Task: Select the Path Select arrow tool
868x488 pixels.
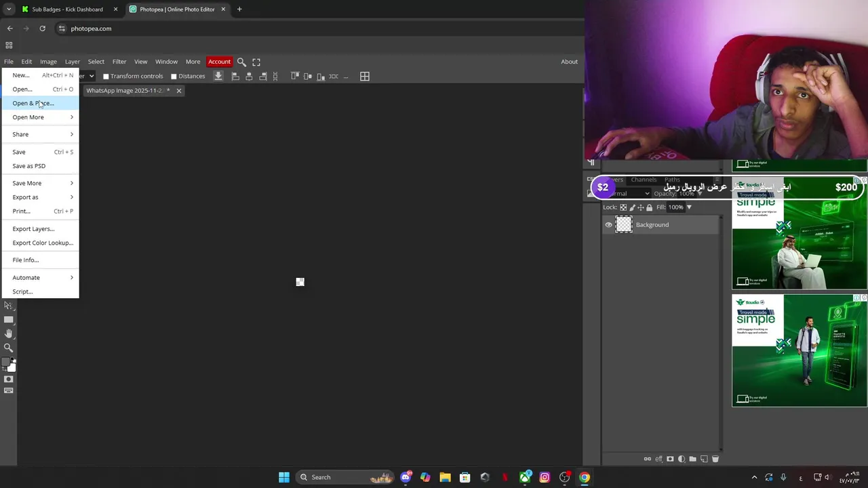Action: tap(8, 306)
